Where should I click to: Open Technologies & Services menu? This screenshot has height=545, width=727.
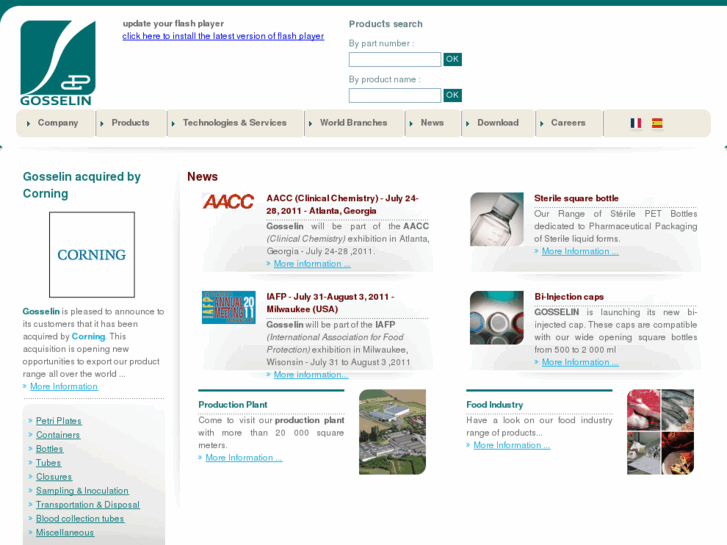(x=235, y=123)
